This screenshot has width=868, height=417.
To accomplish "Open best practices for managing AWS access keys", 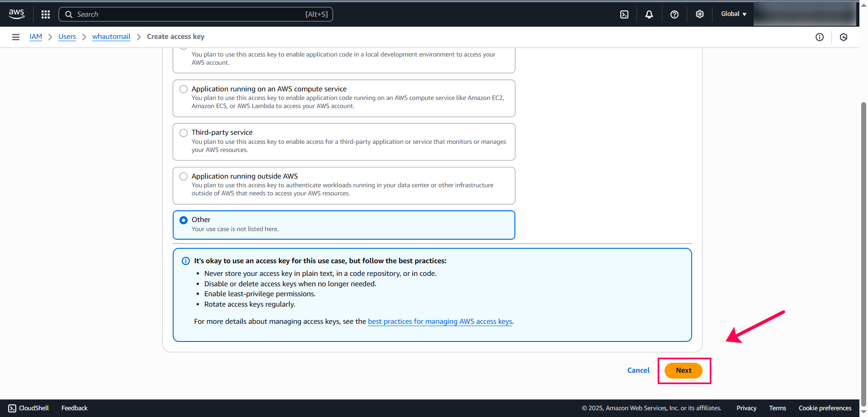I will tap(439, 322).
